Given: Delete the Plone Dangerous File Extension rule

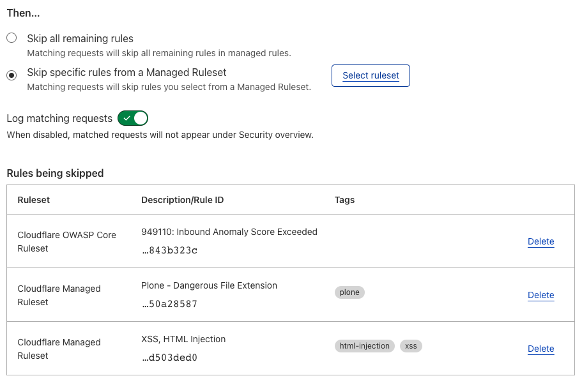Looking at the screenshot, I should [x=540, y=295].
